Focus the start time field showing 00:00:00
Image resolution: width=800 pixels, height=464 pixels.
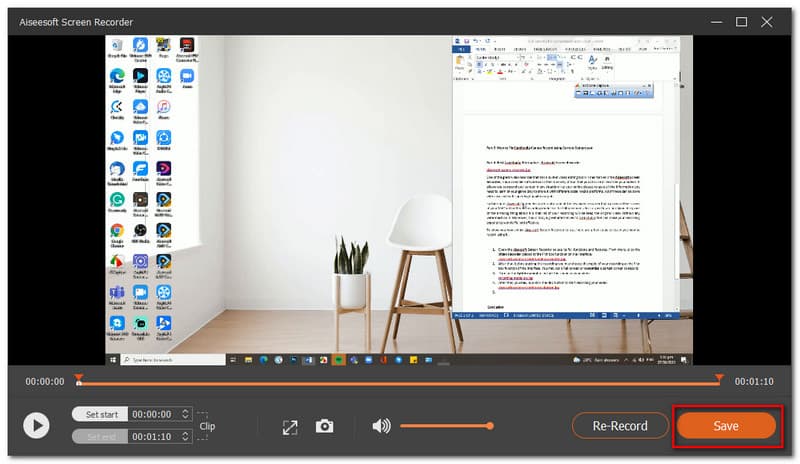point(152,414)
